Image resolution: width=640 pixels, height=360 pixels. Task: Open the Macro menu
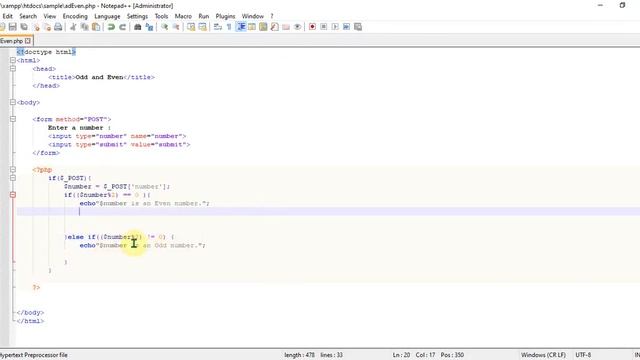coord(183,16)
